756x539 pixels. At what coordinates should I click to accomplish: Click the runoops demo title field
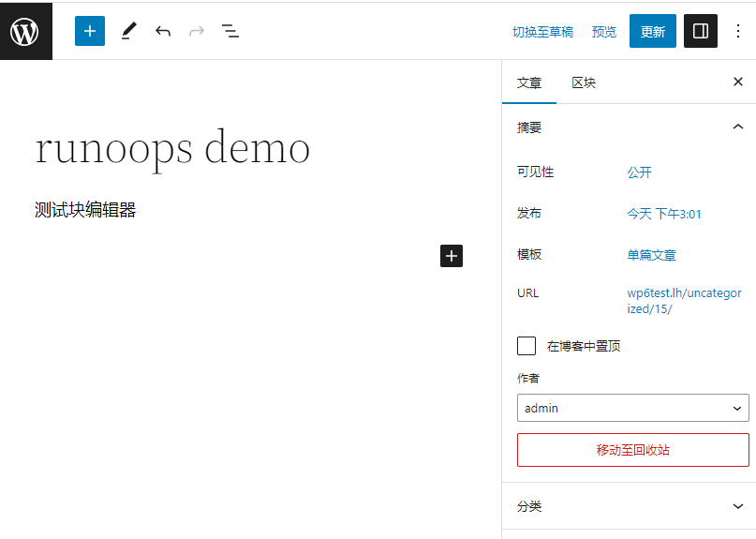pos(172,148)
